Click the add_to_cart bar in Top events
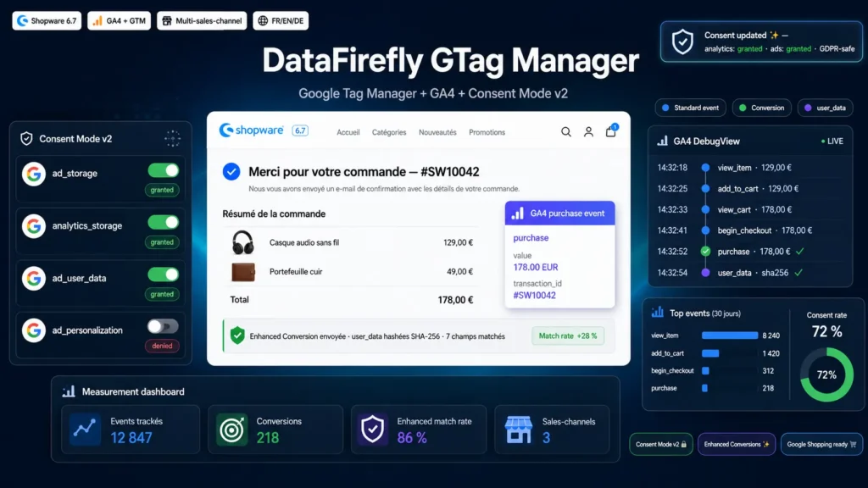This screenshot has width=868, height=488. (710, 353)
